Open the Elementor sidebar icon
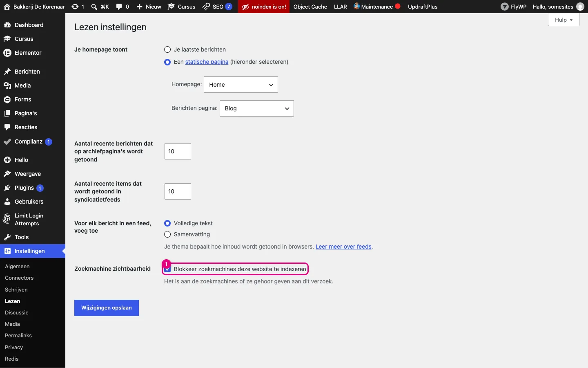Viewport: 588px width, 368px height. [x=7, y=53]
